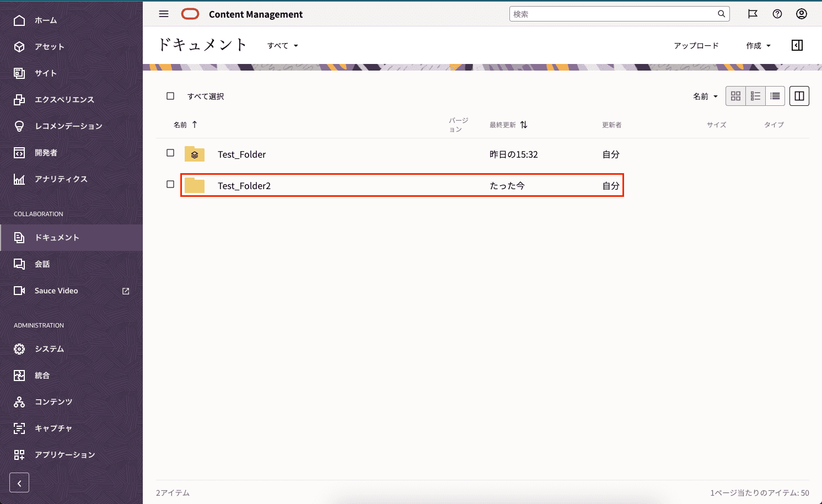The width and height of the screenshot is (822, 504).
Task: Check the すべて選択 checkbox
Action: (170, 96)
